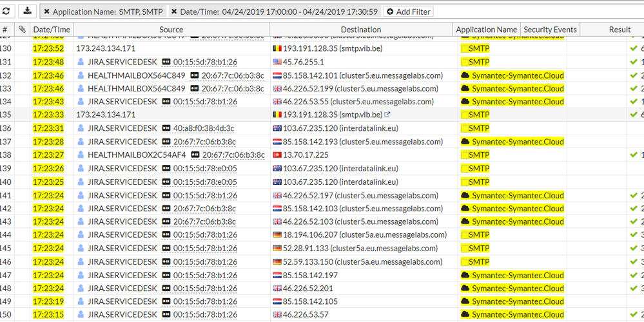Viewport: 644px width, 322px height.
Task: Click the Result column header
Action: (x=620, y=30)
